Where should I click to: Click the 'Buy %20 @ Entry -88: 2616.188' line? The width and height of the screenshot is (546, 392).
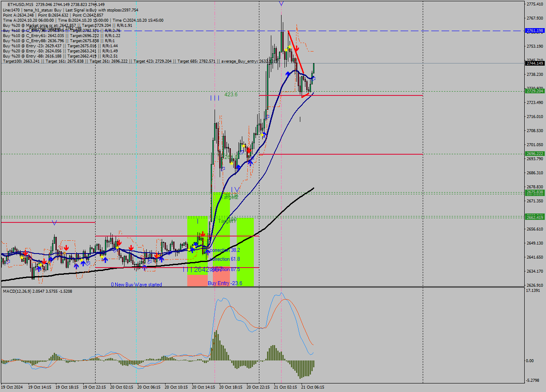coord(60,56)
